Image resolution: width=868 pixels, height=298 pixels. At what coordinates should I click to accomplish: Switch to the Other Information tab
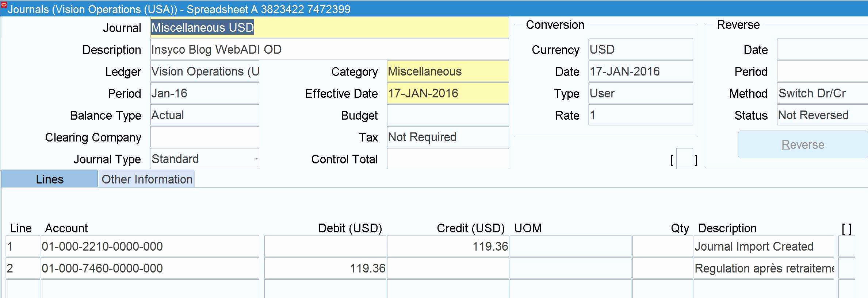pos(146,179)
